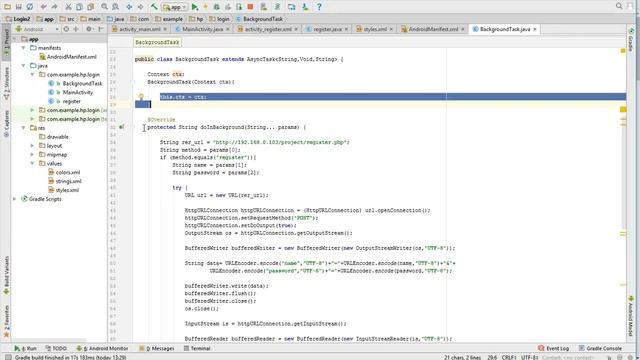Screen dimensions: 640x360
Task: Switch to the MainActivity.java tab
Action: pyautogui.click(x=202, y=29)
